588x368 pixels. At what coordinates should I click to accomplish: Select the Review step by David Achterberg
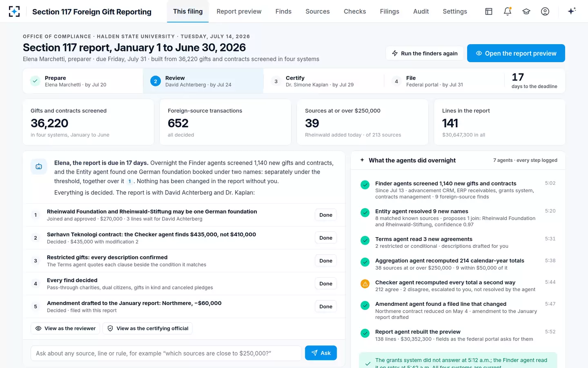click(203, 81)
